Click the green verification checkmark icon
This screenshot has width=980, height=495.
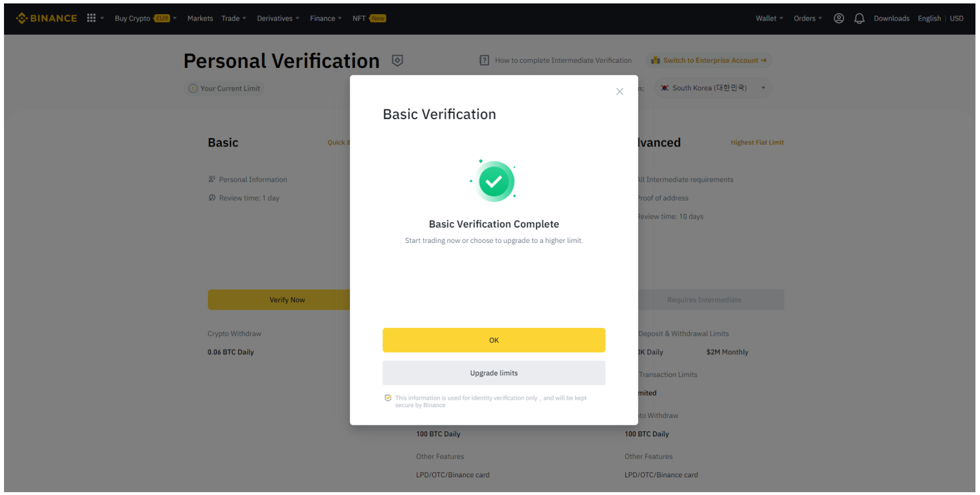tap(494, 181)
